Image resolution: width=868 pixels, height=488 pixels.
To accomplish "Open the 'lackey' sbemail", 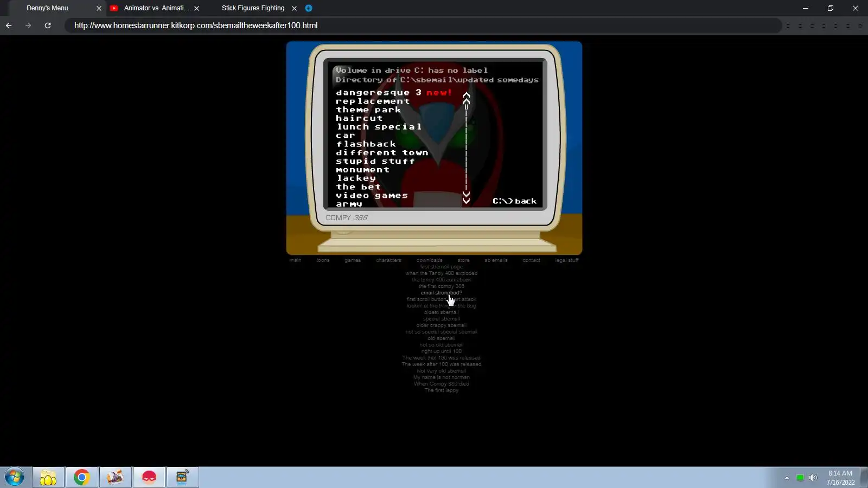I will (356, 178).
